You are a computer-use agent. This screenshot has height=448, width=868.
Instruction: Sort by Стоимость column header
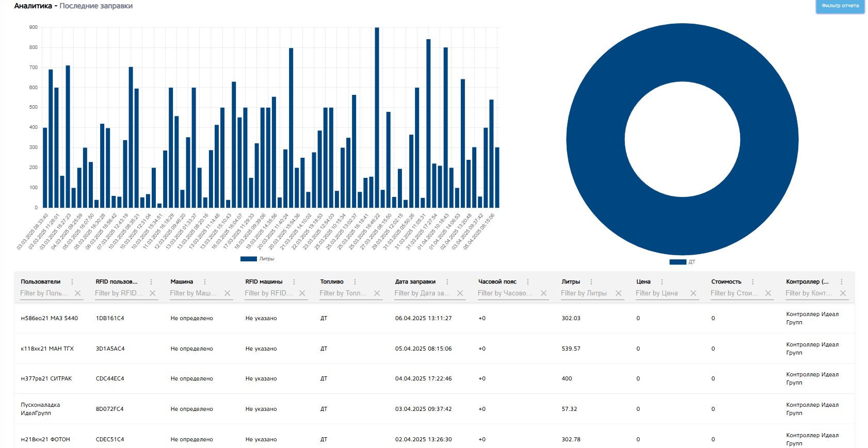(x=726, y=282)
